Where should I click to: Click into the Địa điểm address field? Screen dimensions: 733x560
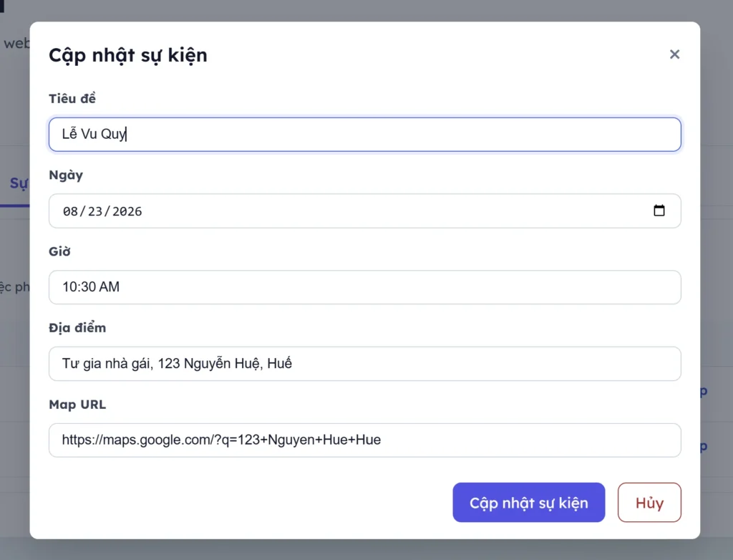point(364,364)
